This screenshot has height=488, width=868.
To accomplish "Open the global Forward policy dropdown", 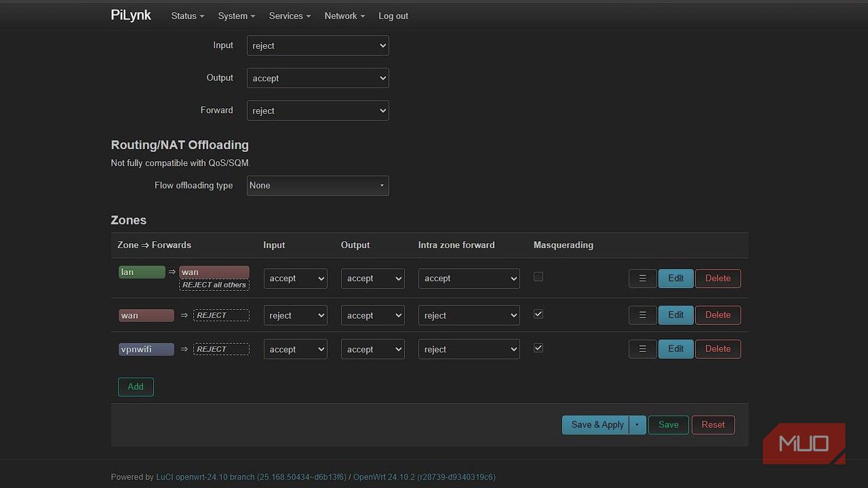I will click(317, 111).
